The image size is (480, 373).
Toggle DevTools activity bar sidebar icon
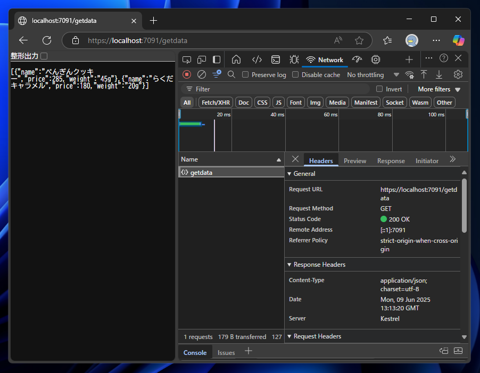pyautogui.click(x=217, y=60)
